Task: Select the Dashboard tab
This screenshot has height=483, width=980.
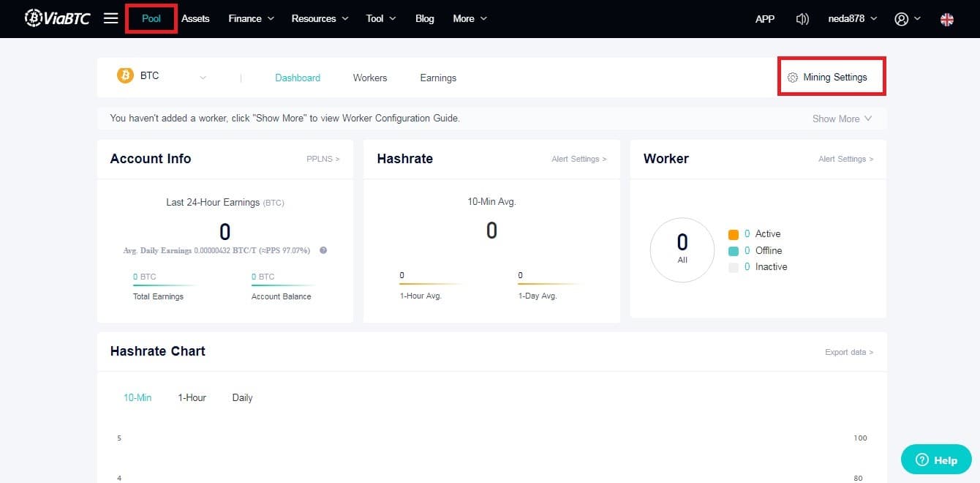Action: 298,78
